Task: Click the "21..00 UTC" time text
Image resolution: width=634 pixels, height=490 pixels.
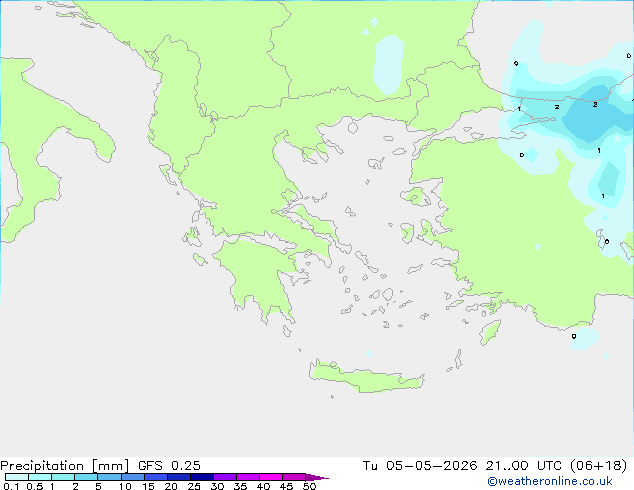Action: tap(523, 466)
